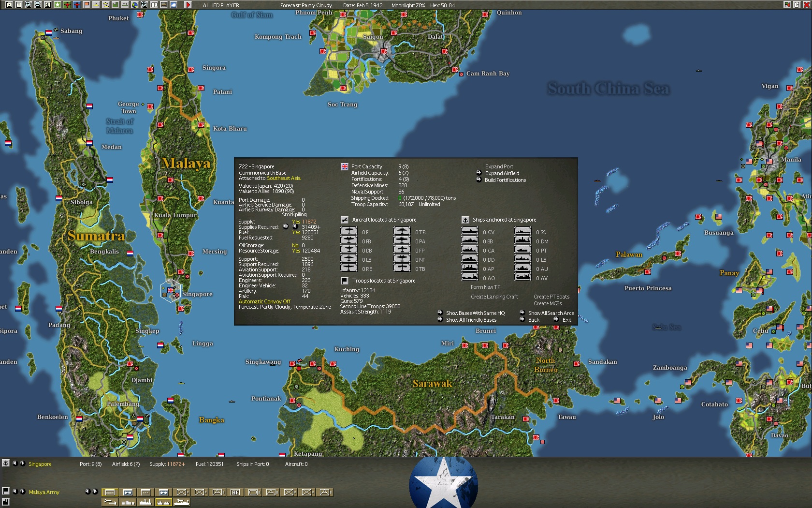Select the BB battleship icon
Screen dimensions: 812x508
click(470, 240)
